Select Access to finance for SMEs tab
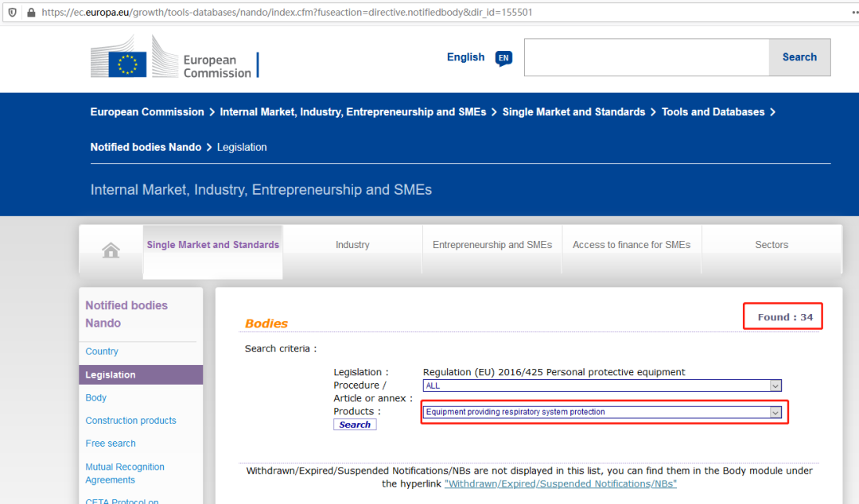Image resolution: width=859 pixels, height=504 pixels. (631, 245)
